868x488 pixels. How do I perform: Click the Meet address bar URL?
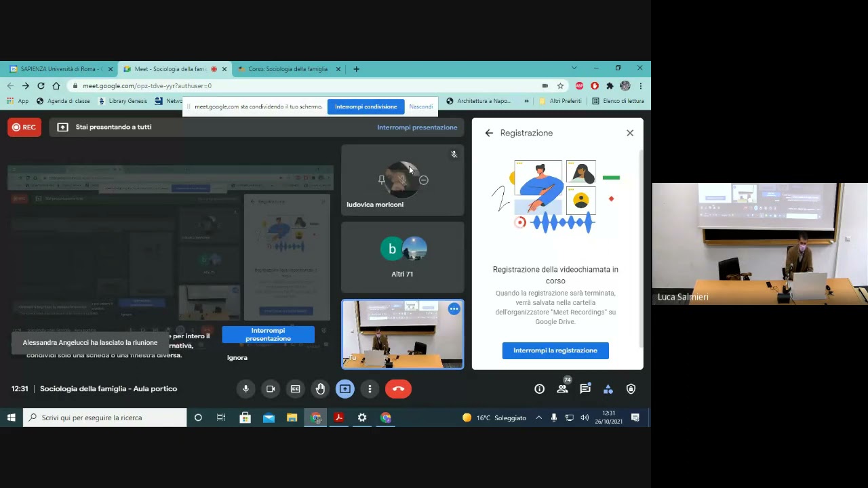tap(147, 86)
